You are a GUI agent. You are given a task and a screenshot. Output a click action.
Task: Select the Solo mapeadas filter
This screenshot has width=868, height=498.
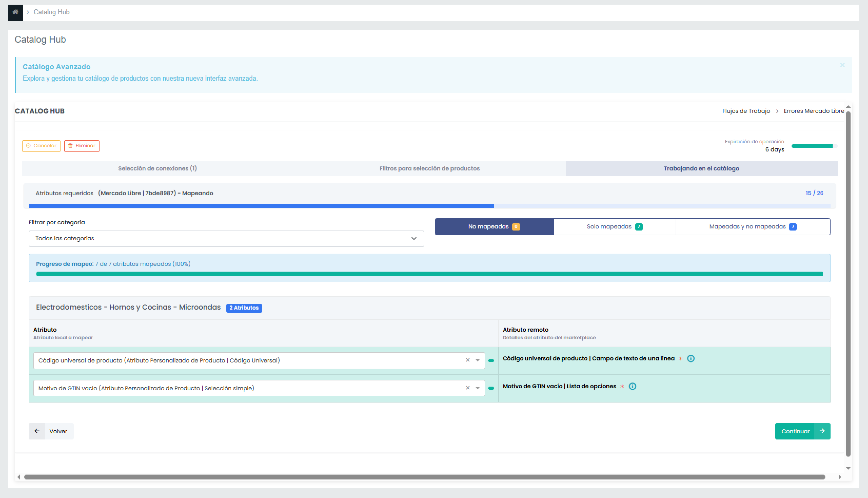(614, 226)
